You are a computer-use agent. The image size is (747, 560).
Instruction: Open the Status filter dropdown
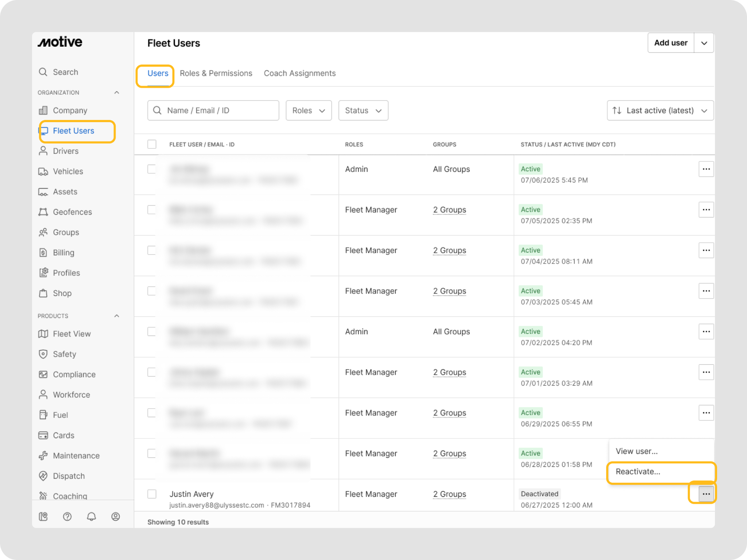point(363,110)
